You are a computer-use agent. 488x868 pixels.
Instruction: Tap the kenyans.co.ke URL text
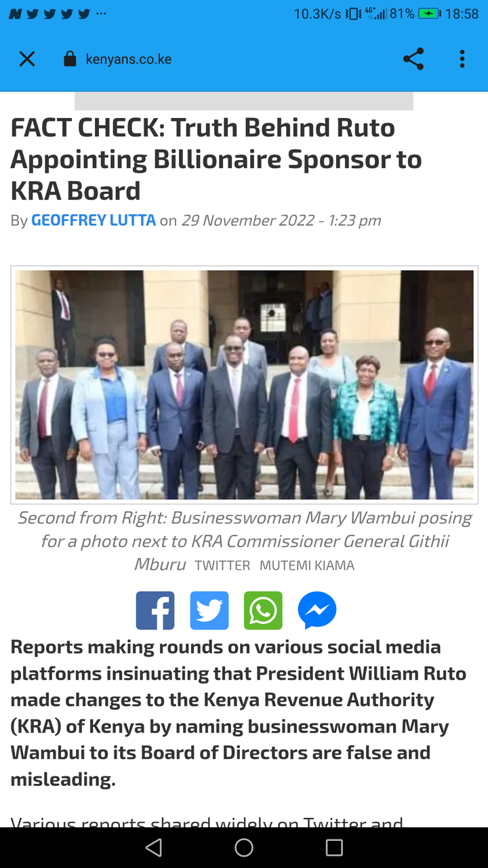pos(129,59)
